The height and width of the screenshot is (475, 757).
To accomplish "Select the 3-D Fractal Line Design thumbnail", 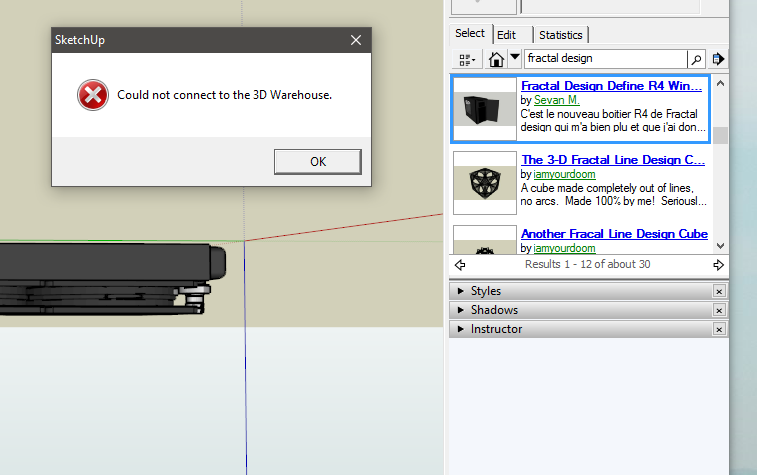I will click(485, 183).
